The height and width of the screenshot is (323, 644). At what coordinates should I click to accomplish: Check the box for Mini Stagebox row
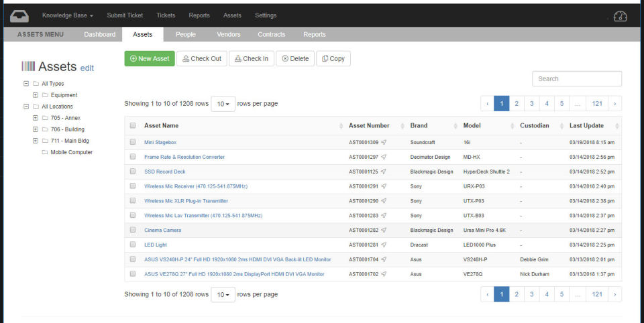(133, 143)
